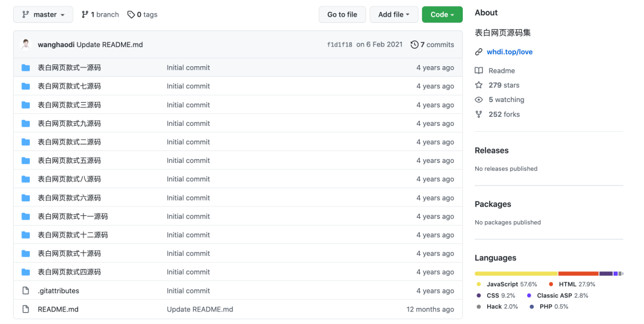Click the red HTML language bar segment
The width and height of the screenshot is (644, 324).
pos(578,273)
